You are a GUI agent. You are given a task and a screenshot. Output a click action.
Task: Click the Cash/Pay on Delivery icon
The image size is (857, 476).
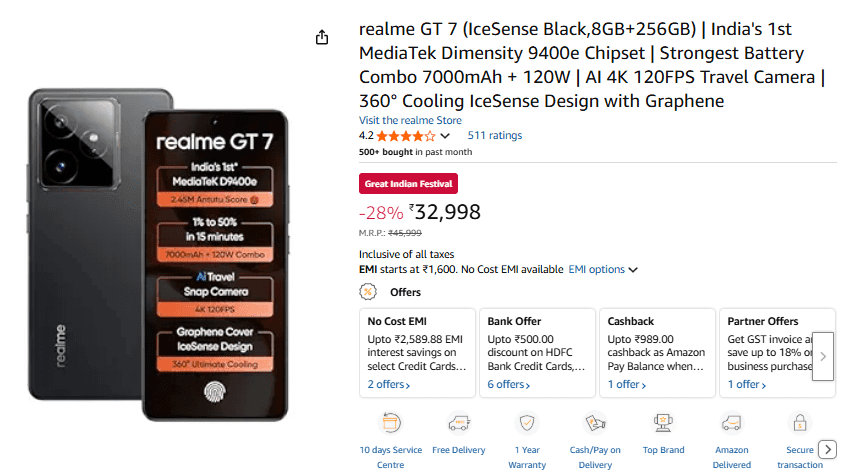click(x=595, y=423)
